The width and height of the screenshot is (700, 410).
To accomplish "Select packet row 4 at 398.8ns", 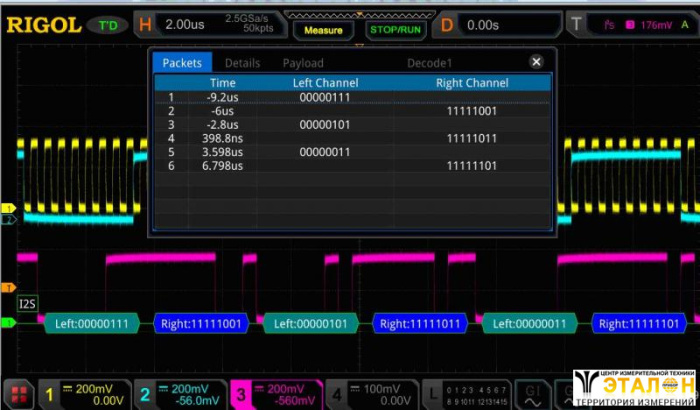I will click(350, 138).
